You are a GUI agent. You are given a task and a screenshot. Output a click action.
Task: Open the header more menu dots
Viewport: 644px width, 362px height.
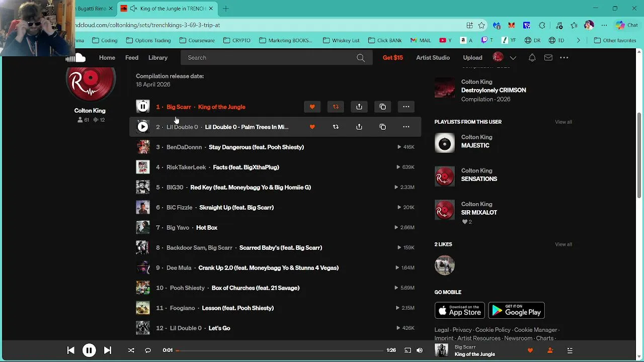coord(564,58)
